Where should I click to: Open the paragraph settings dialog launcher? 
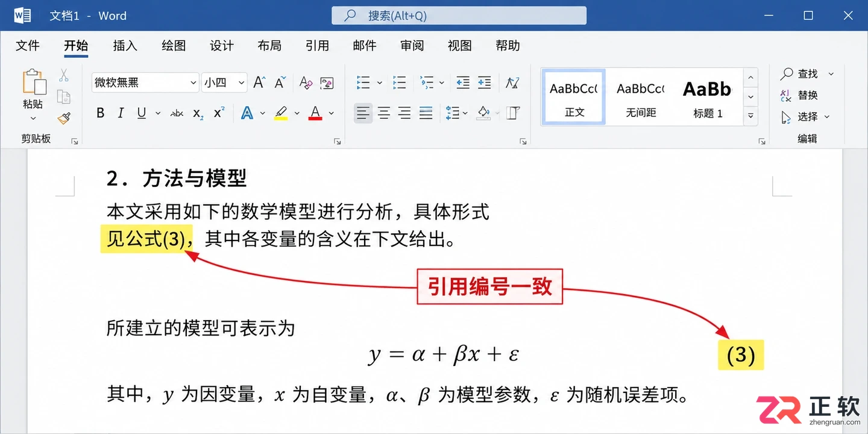(x=523, y=141)
